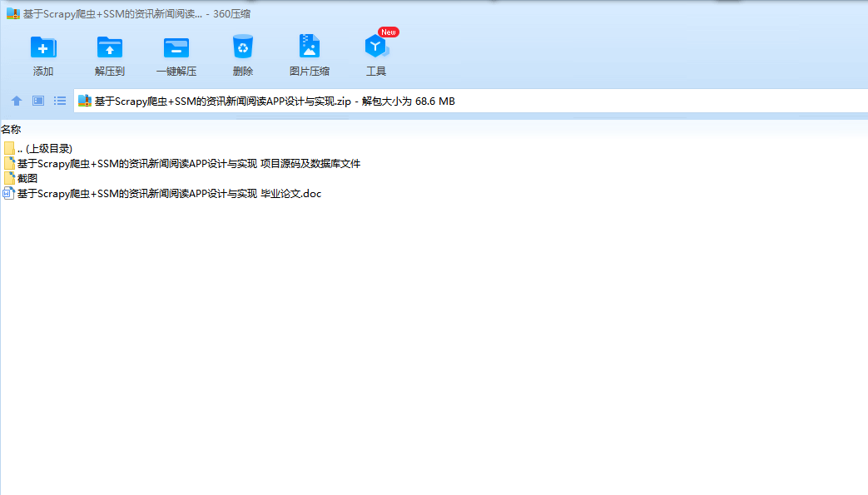Switch to the list view icon
This screenshot has width=868, height=495.
click(60, 101)
